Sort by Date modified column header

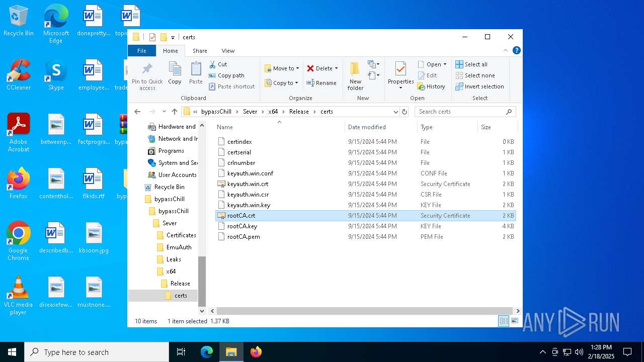pyautogui.click(x=381, y=127)
